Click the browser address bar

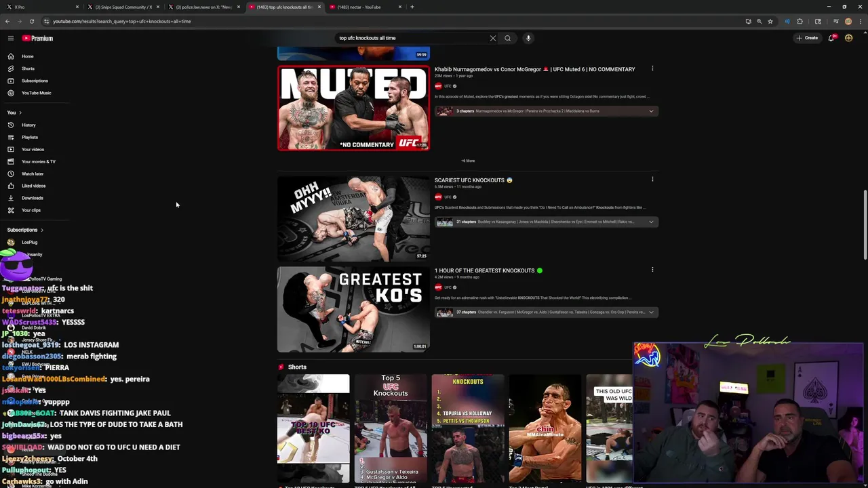click(393, 21)
